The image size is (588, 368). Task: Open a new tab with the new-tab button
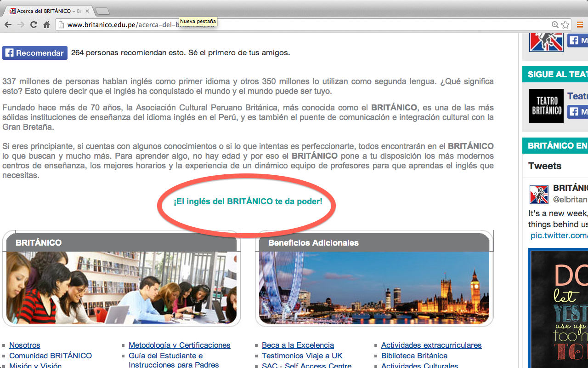(x=102, y=11)
